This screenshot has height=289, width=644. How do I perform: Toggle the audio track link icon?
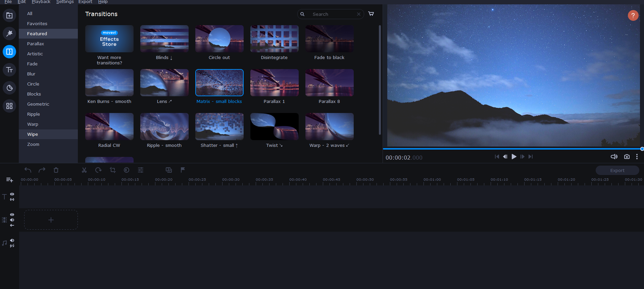coord(12,246)
